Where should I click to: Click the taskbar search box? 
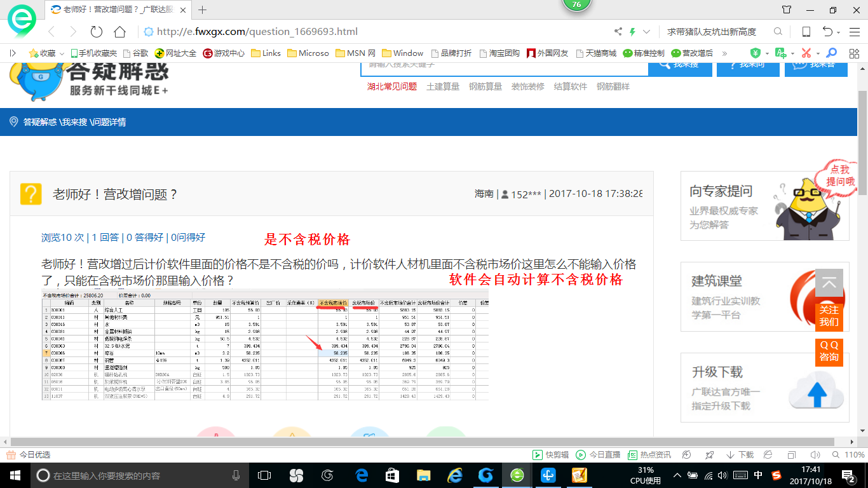140,475
